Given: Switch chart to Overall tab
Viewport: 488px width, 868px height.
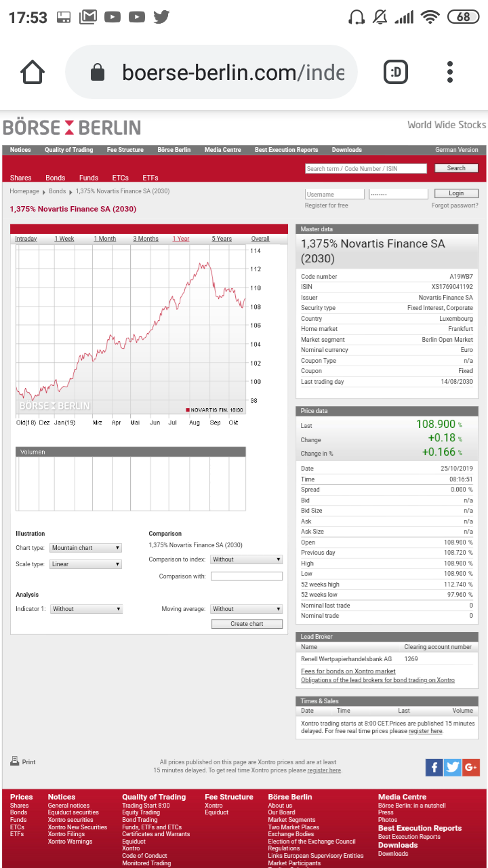Looking at the screenshot, I should [x=260, y=239].
